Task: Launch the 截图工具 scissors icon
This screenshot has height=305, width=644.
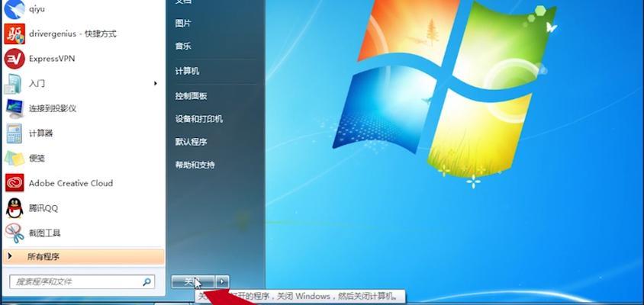Action: coord(14,233)
